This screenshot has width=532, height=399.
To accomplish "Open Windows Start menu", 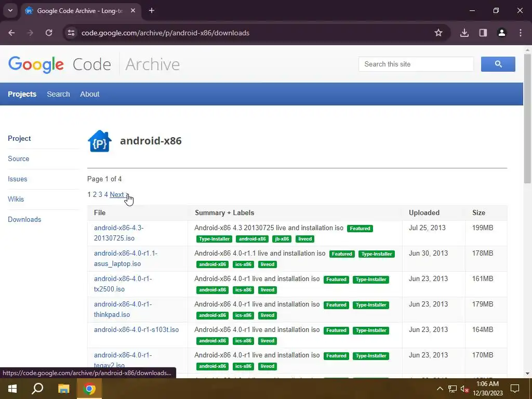I will 12,389.
